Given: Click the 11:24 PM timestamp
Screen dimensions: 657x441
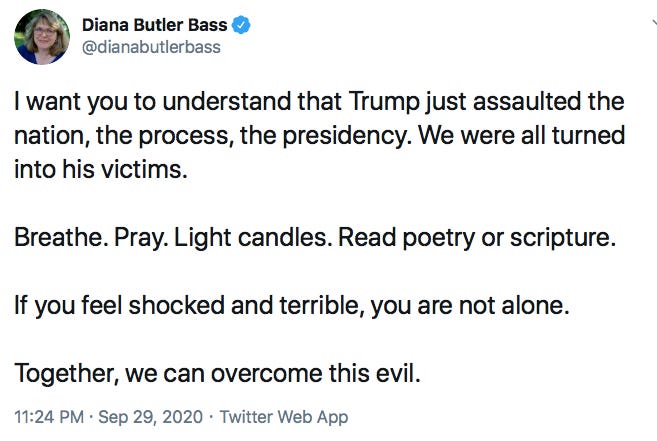Looking at the screenshot, I should click(x=49, y=417).
